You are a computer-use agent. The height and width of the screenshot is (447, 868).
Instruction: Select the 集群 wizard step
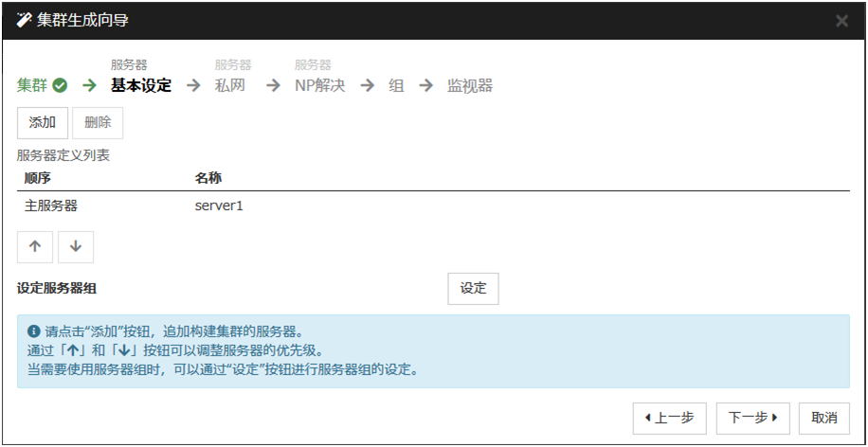(33, 86)
